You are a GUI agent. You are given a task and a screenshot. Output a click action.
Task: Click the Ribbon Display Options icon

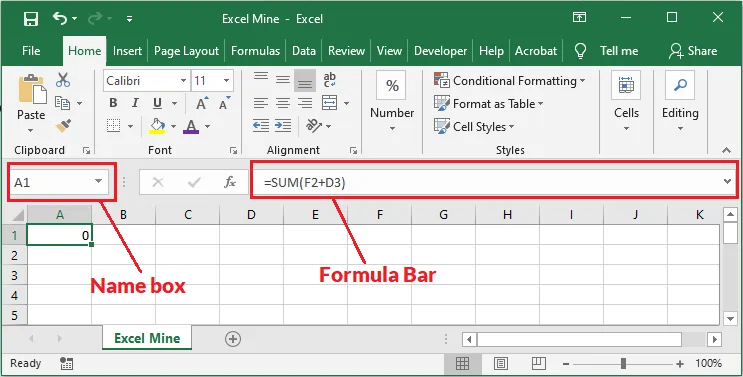coord(579,18)
